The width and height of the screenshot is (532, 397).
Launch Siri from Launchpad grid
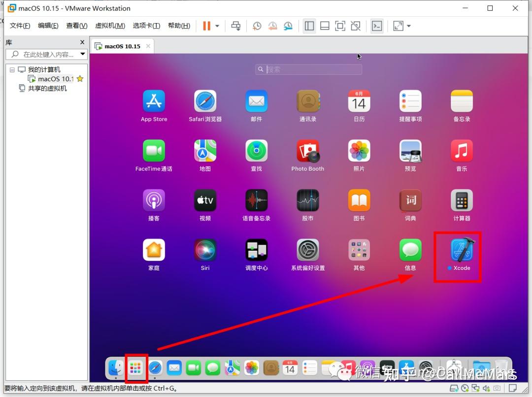click(x=205, y=250)
